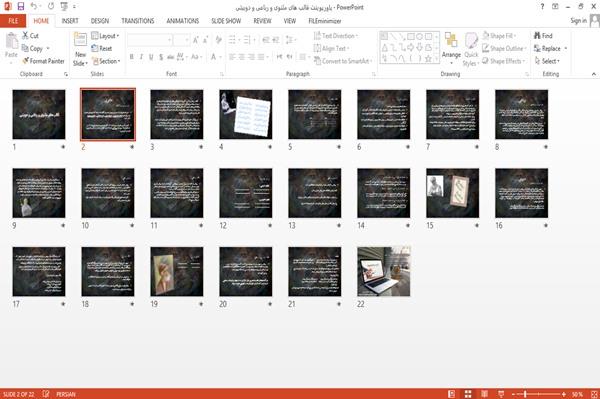Switch to the DESIGN tab
This screenshot has height=399, width=600.
pyautogui.click(x=100, y=21)
